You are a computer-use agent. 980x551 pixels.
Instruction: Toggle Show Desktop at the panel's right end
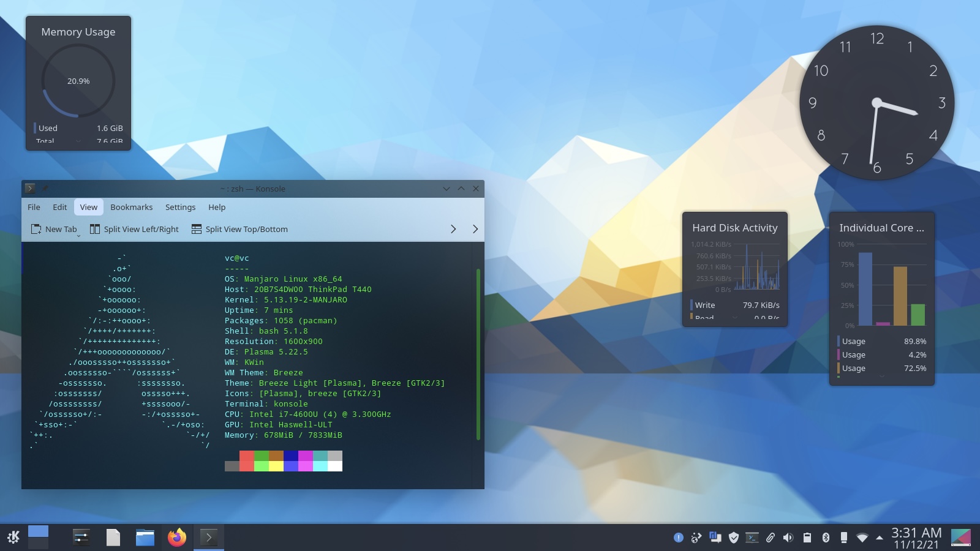[960, 538]
